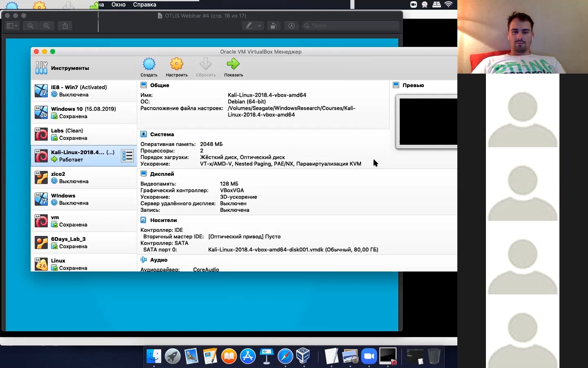Toggle Preview's markup toolbar button
This screenshot has width=588, height=368.
pos(291,26)
